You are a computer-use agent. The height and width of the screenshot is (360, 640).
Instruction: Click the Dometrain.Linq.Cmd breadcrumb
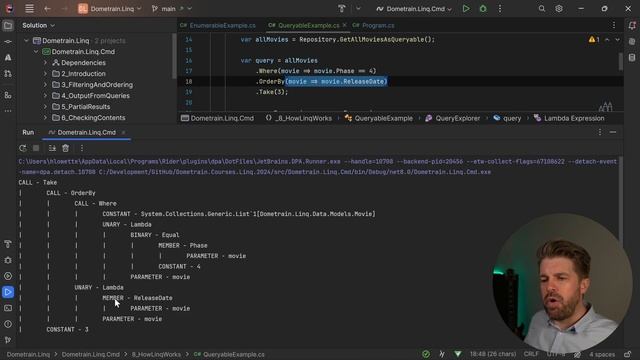click(x=218, y=118)
